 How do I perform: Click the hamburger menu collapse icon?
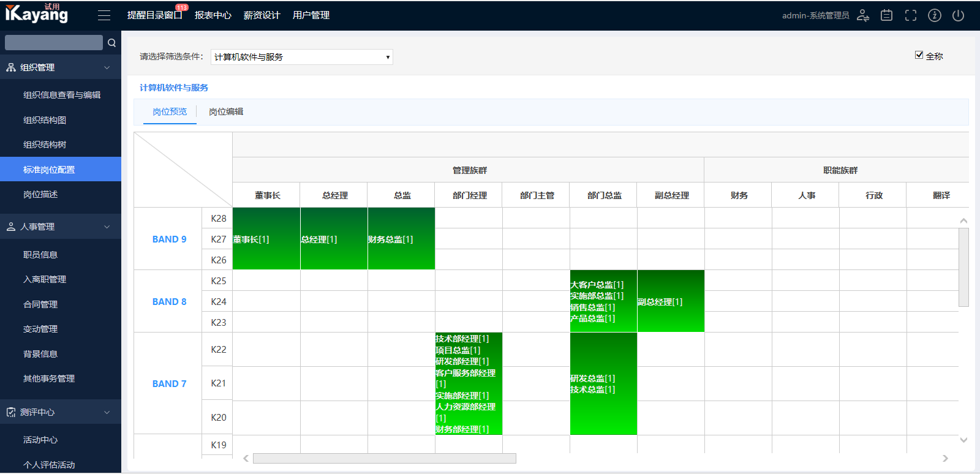pos(104,15)
